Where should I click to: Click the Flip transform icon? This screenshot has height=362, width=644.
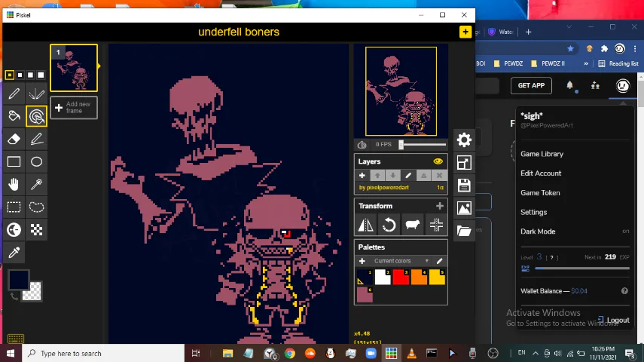(365, 225)
